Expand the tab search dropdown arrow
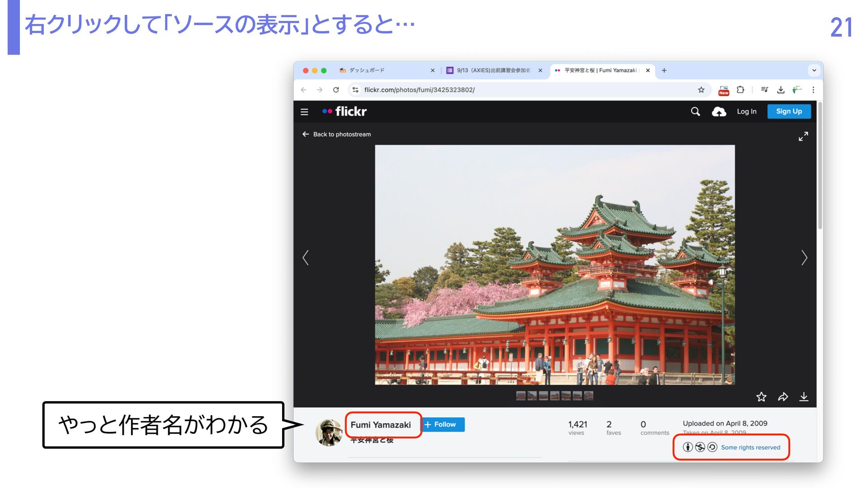This screenshot has width=868, height=488. (x=814, y=70)
